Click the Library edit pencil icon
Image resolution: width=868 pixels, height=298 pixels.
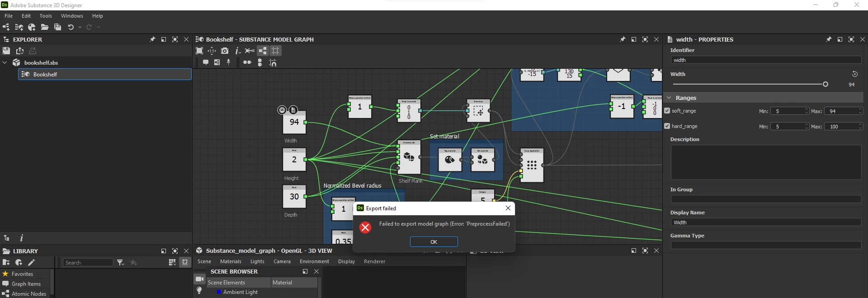tap(31, 262)
